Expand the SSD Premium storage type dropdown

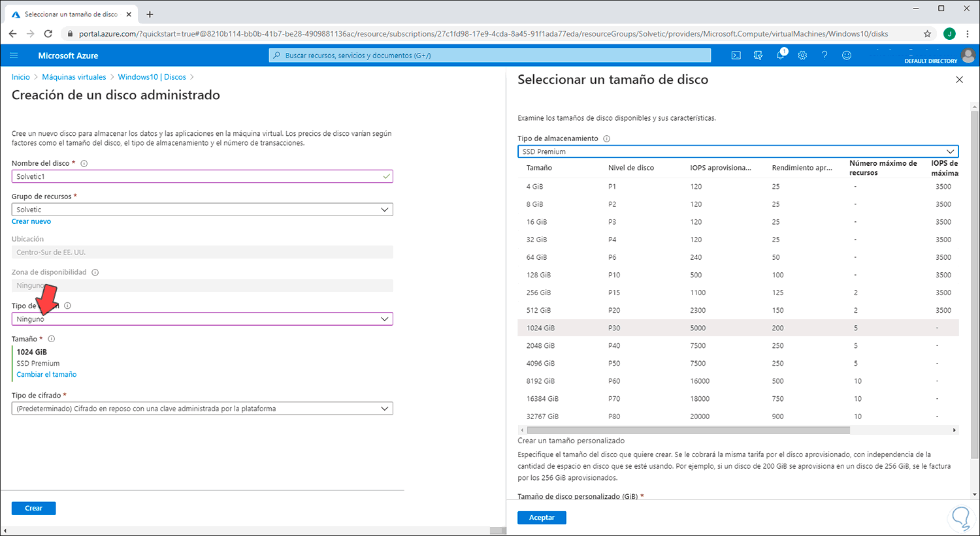coord(738,151)
